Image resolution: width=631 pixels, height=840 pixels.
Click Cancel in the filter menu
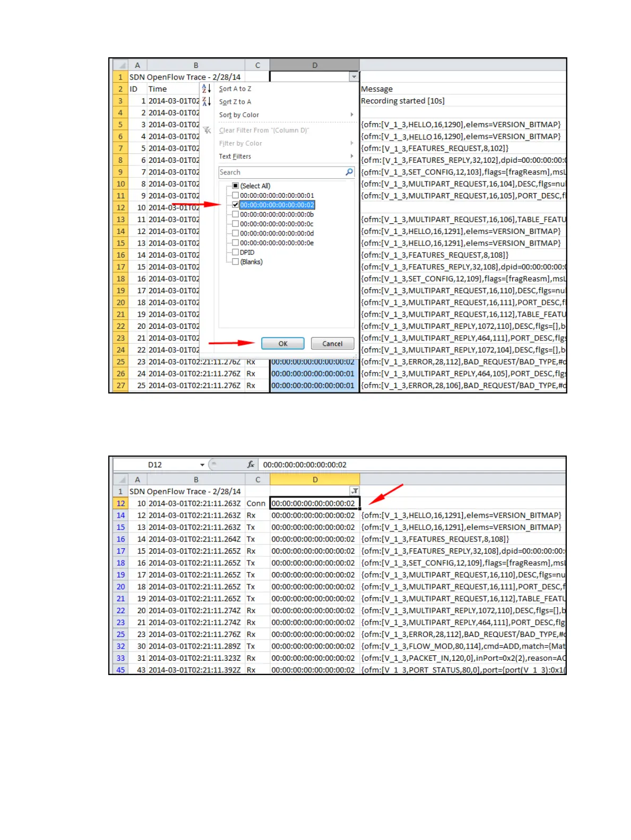point(333,344)
